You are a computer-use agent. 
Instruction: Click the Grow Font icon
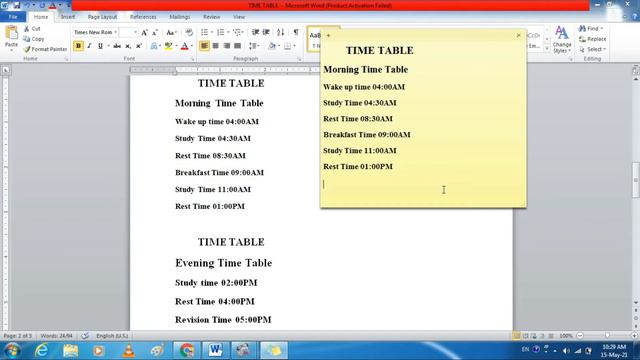pyautogui.click(x=144, y=32)
